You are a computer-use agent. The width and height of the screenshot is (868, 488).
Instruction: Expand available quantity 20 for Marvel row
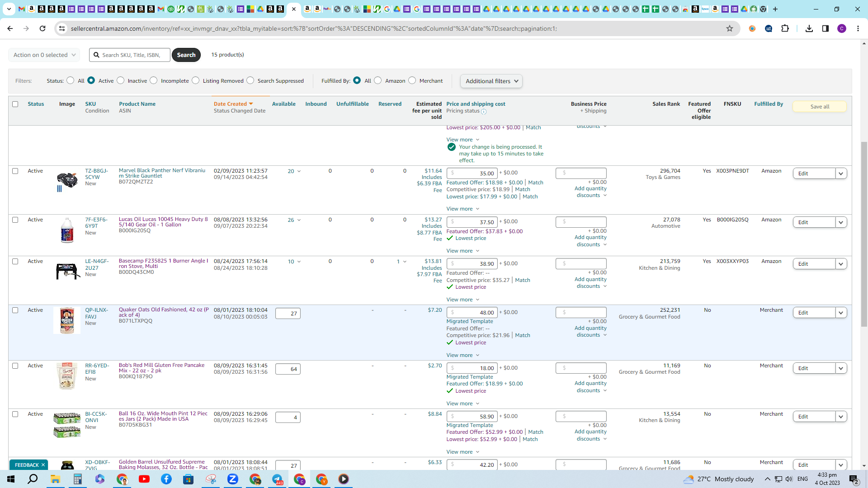point(294,171)
